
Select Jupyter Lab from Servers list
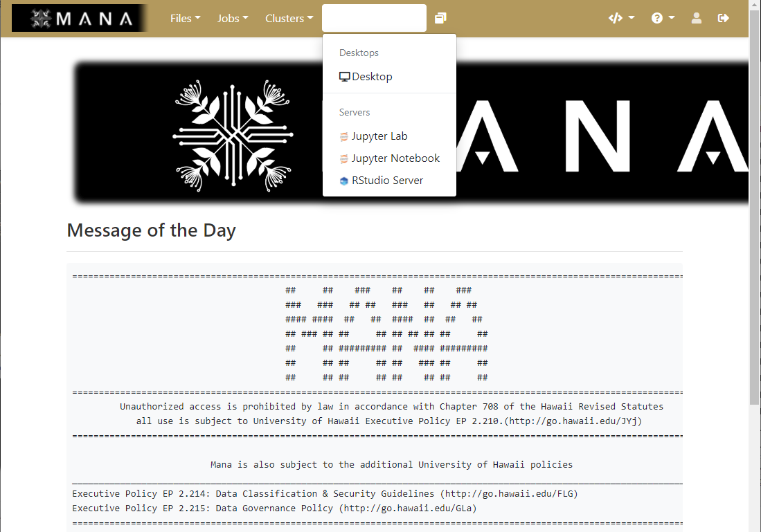(x=389, y=136)
